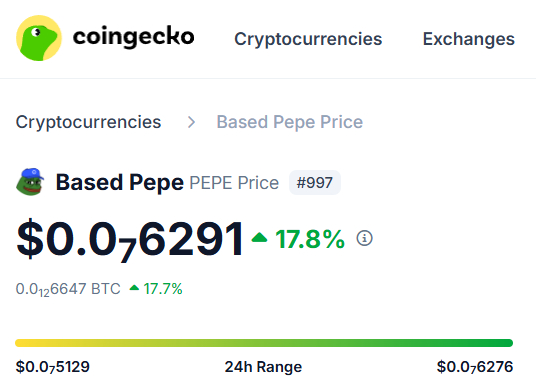Image resolution: width=536 pixels, height=387 pixels.
Task: Click the 24h high value $0.0₇6276
Action: click(x=475, y=367)
